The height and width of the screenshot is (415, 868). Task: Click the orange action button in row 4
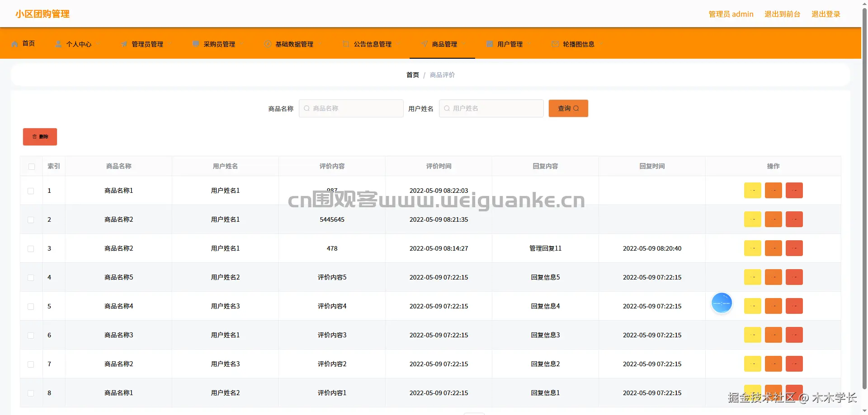(x=774, y=277)
